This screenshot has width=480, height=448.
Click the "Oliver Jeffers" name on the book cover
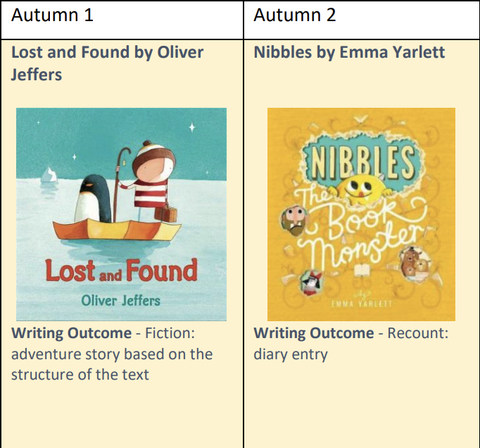[x=121, y=301]
